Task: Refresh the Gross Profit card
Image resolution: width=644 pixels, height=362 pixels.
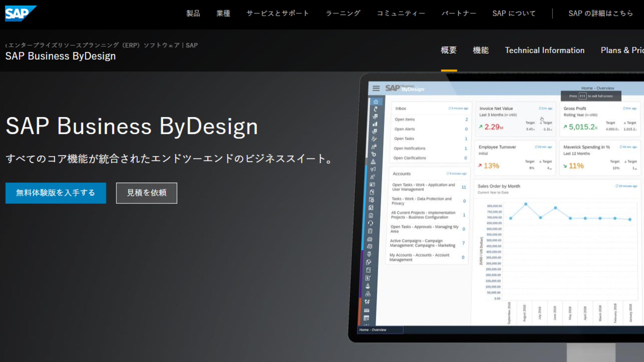Action: coord(624,108)
